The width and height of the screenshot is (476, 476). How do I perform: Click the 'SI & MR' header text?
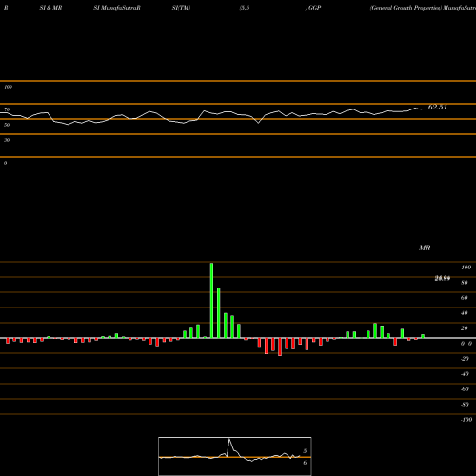50,8
